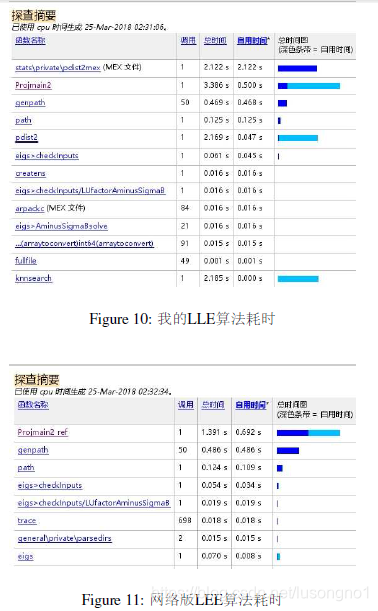Select the 3.386 s total time cell

coord(216,85)
